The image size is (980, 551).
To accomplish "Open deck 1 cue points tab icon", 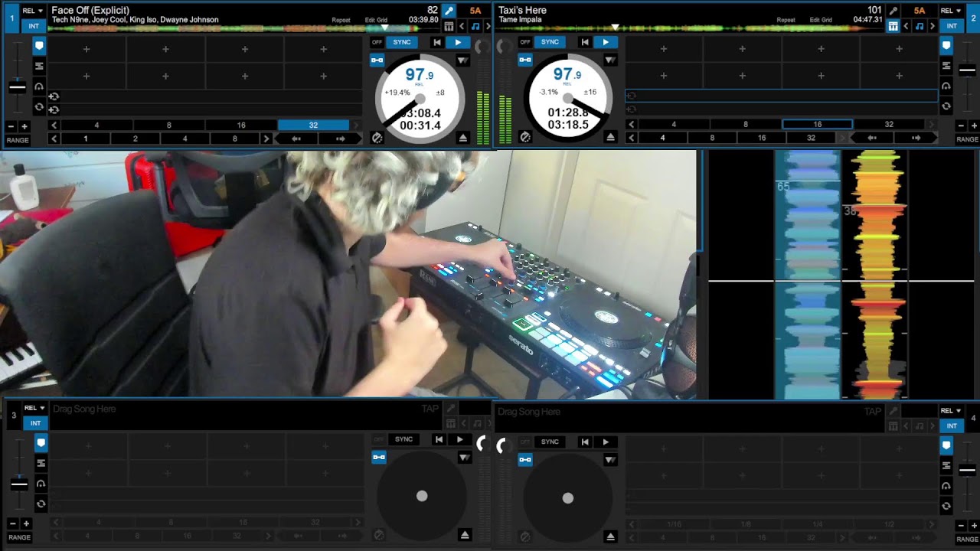I will click(x=39, y=47).
